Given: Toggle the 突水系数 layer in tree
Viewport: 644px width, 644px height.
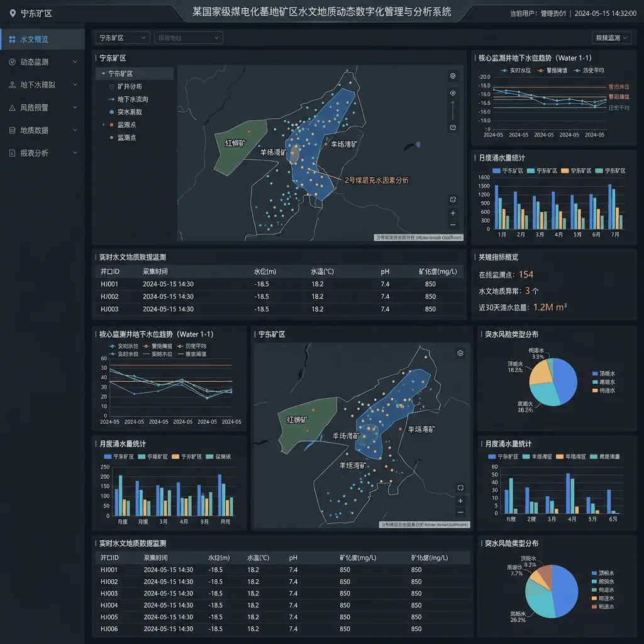Looking at the screenshot, I should tap(125, 112).
